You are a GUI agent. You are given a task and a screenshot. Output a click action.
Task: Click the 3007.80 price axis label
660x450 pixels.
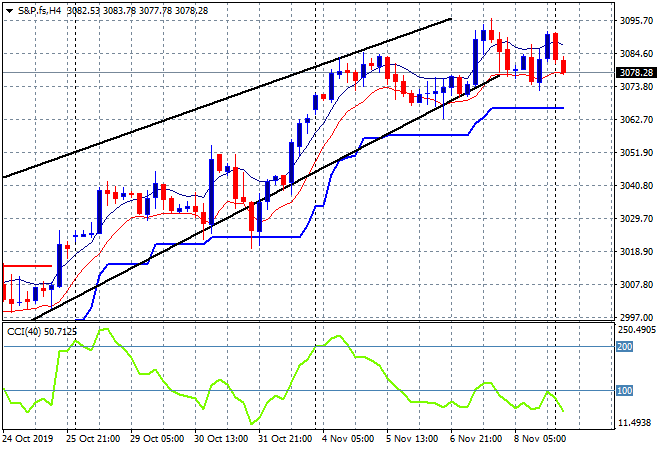636,285
